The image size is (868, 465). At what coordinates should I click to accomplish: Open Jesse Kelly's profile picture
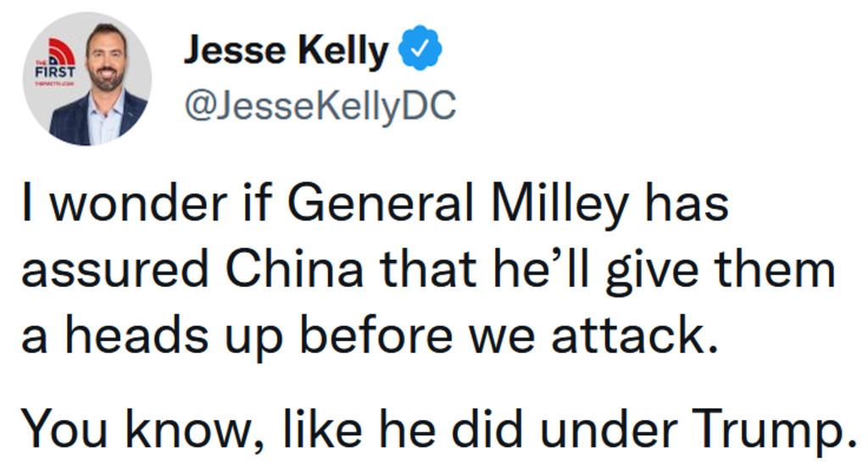(87, 79)
